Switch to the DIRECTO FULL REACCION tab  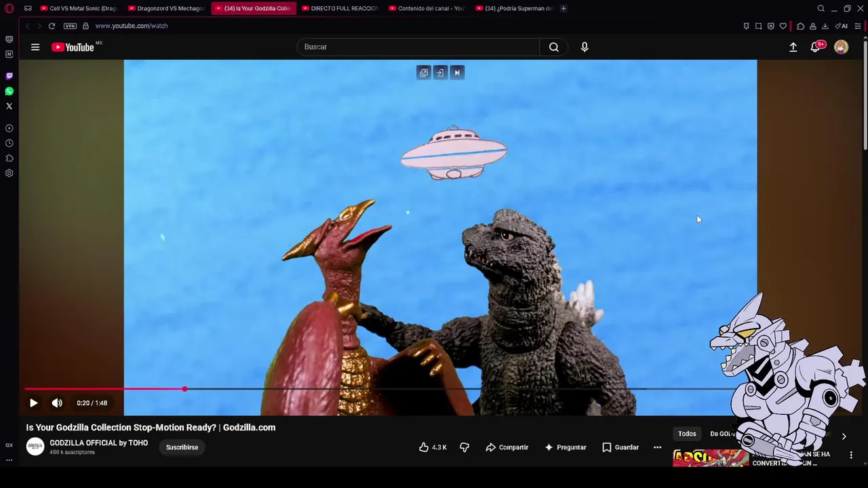point(340,8)
